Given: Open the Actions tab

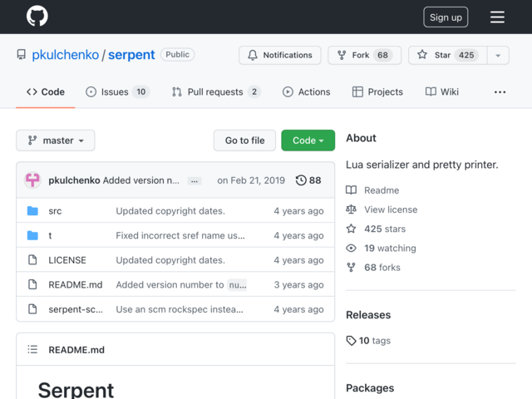Looking at the screenshot, I should [x=307, y=92].
